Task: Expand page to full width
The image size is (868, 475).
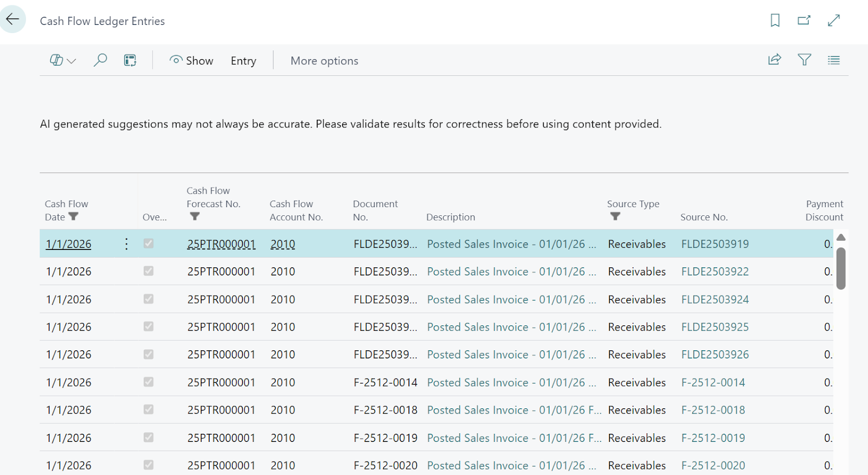Action: [x=834, y=21]
